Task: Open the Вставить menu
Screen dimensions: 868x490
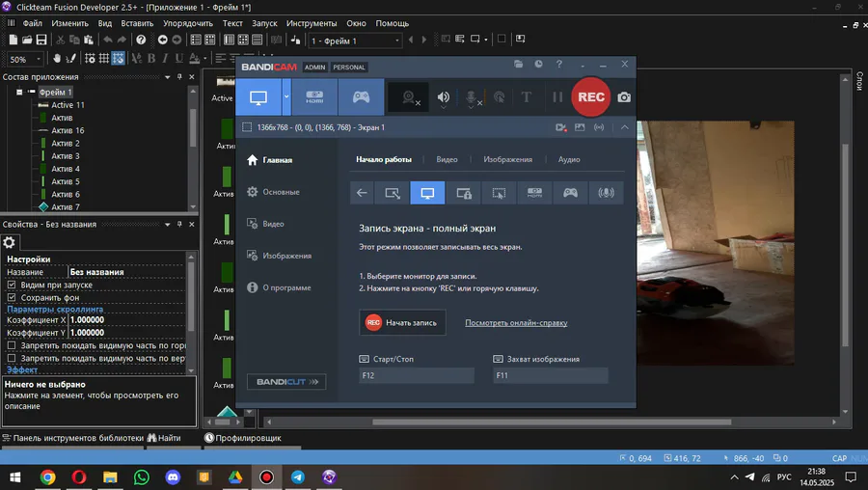Action: pyautogui.click(x=137, y=23)
